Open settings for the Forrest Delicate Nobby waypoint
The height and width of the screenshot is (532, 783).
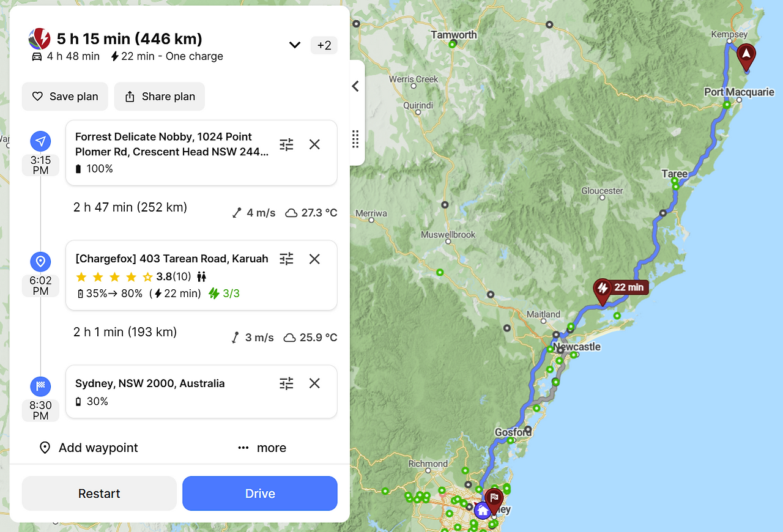286,144
